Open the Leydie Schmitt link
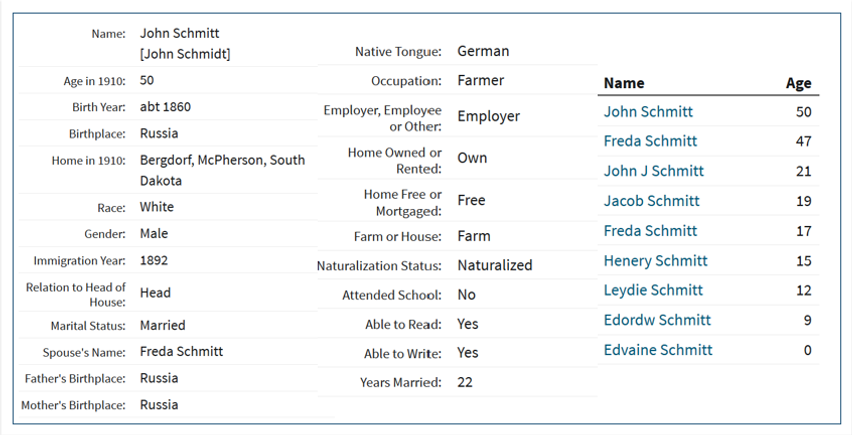The image size is (852, 435). point(653,290)
